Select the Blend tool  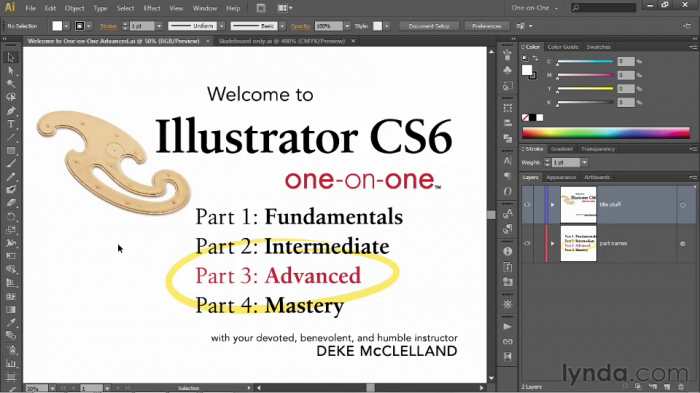pos(11,336)
